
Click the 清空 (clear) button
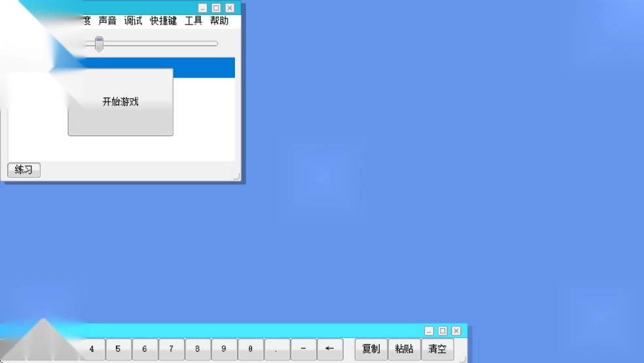coord(437,349)
